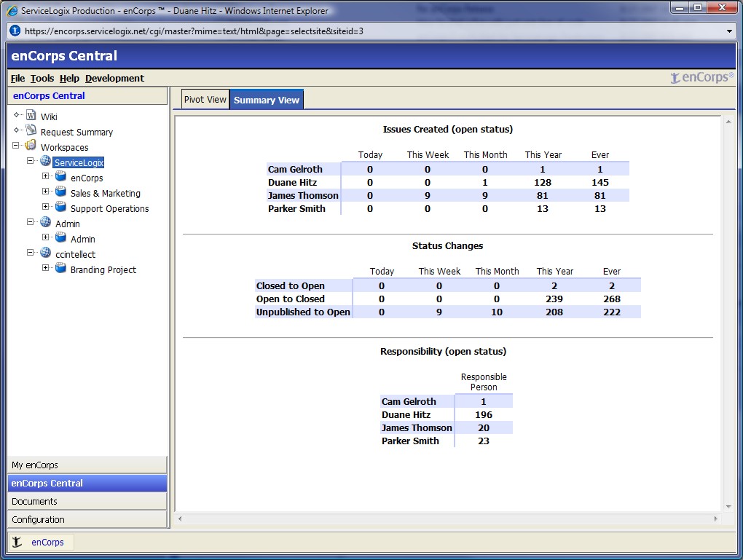Screen dimensions: 743x560
Task: Click the enCorps workspace database icon
Action: [x=60, y=177]
